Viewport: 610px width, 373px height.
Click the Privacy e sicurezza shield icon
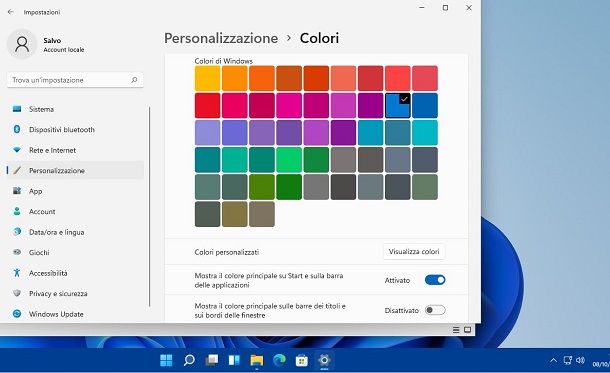click(x=17, y=293)
